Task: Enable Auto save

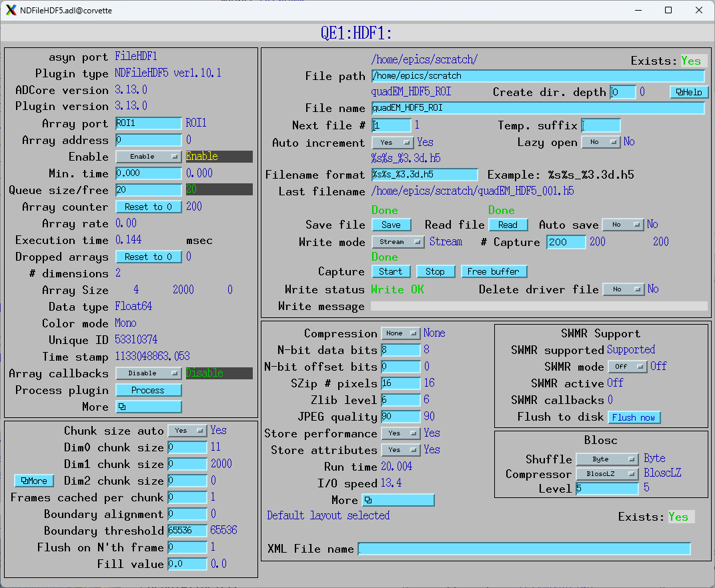Action: pos(623,225)
